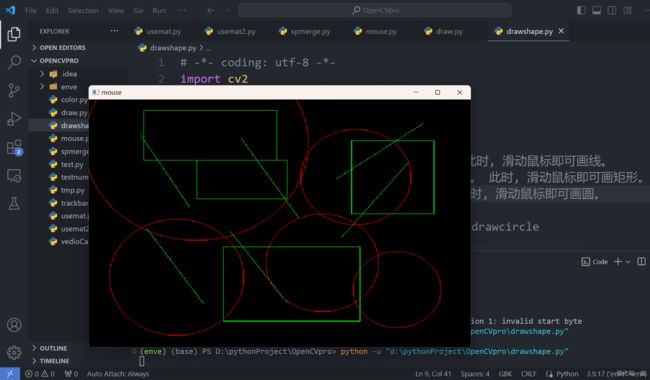Open the Run and Debug view
Viewport: 650px width, 380px height.
14,119
